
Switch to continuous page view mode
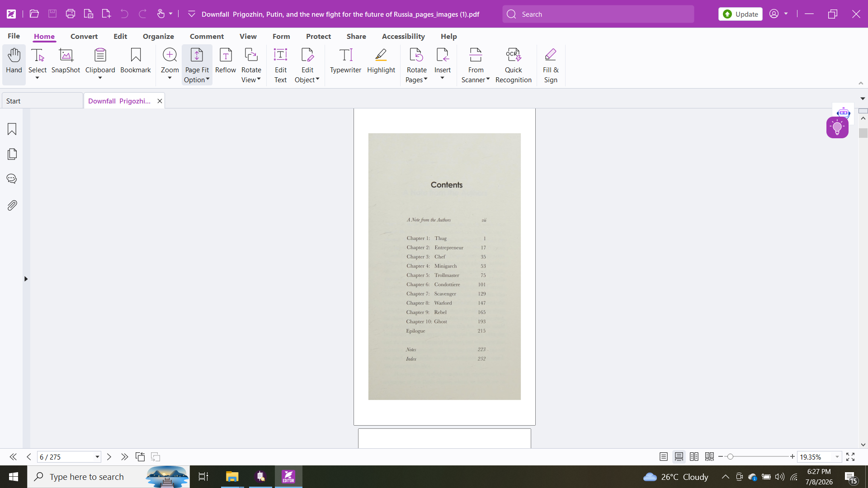tap(679, 457)
